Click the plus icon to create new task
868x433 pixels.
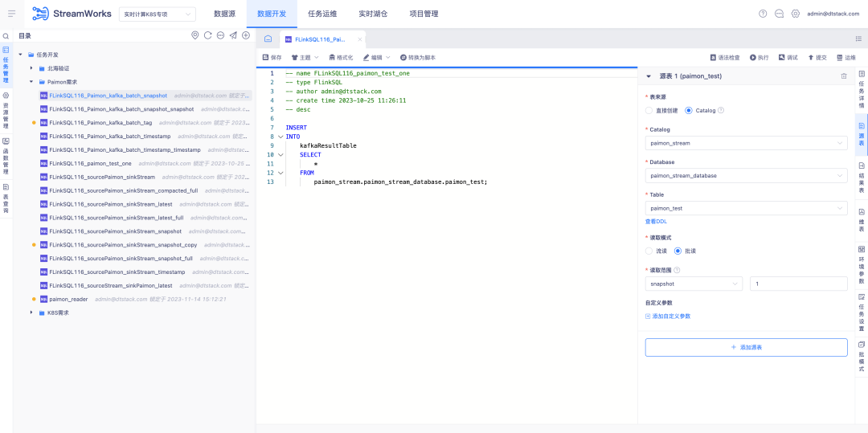246,35
